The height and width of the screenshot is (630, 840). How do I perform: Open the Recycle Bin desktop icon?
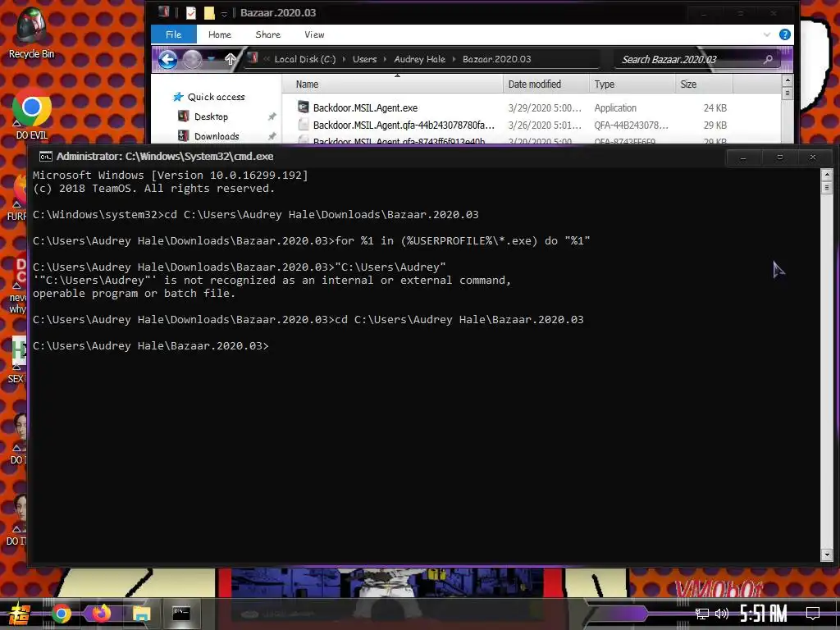pos(31,32)
